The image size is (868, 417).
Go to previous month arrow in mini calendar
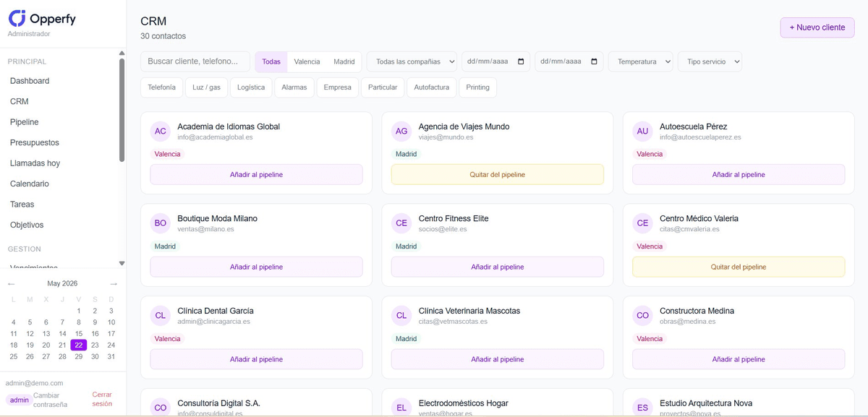click(x=11, y=284)
